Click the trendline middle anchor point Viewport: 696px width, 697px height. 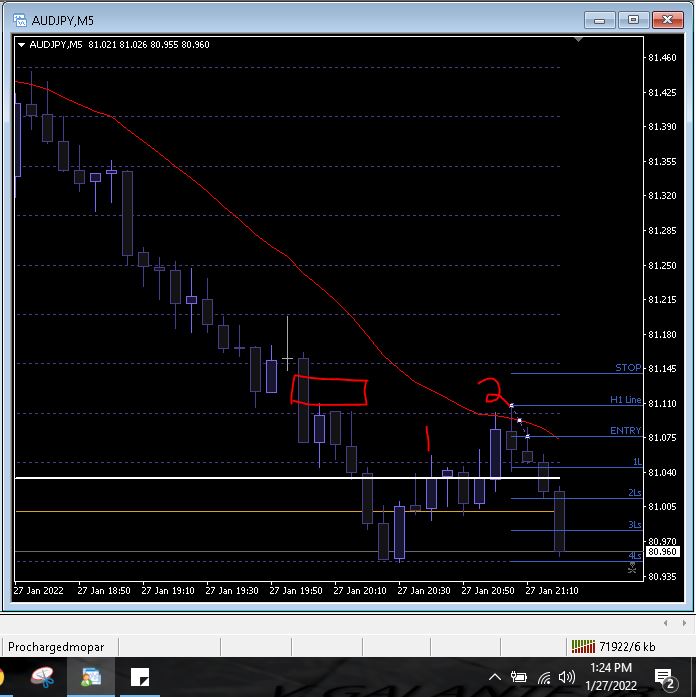[520, 421]
